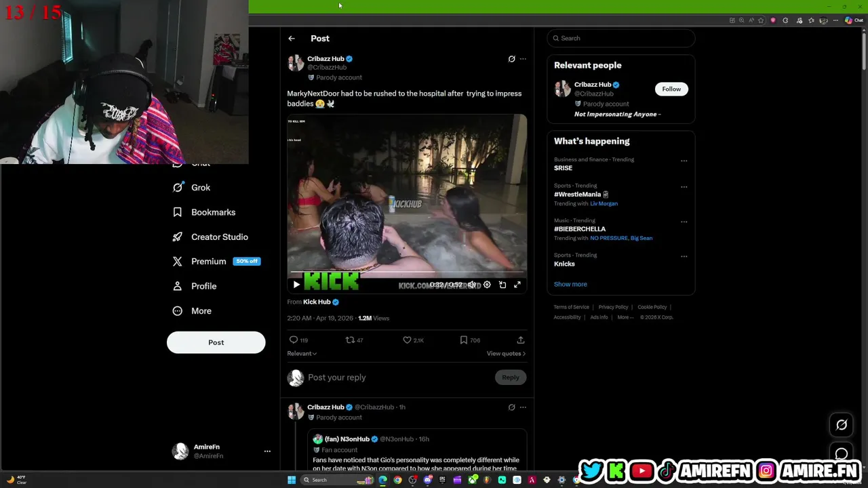Click the large white Post button
The width and height of the screenshot is (868, 488).
point(216,342)
